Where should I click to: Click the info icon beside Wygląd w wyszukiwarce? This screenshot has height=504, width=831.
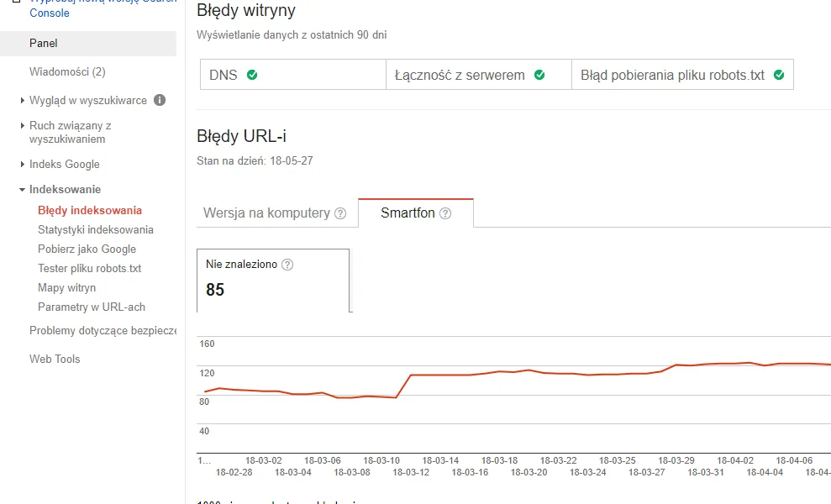(160, 100)
